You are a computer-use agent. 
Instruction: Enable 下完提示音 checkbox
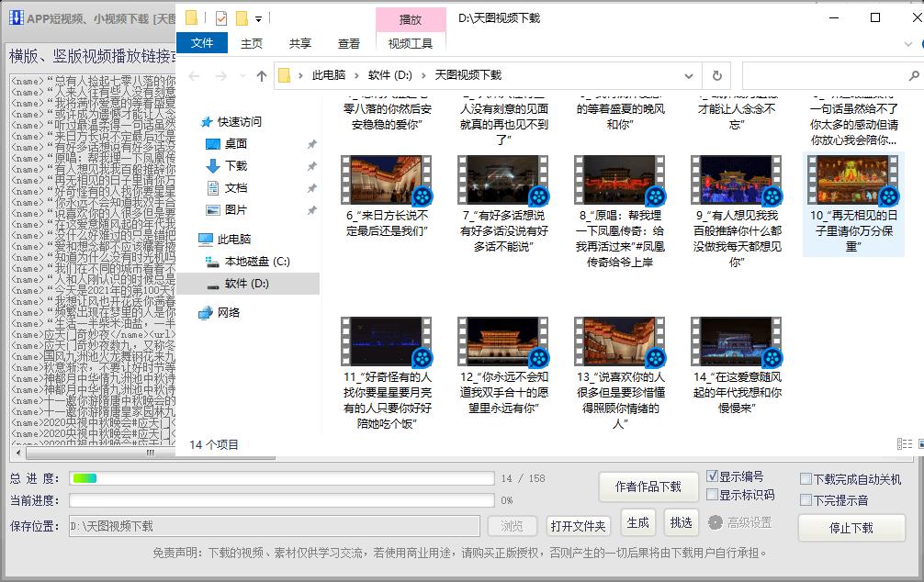tap(806, 500)
